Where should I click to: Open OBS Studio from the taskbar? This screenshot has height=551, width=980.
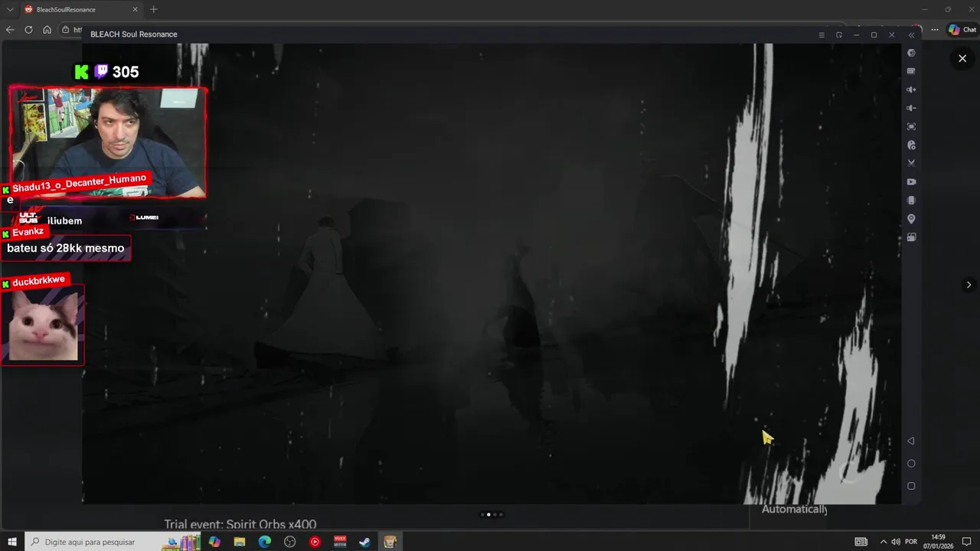tap(290, 542)
